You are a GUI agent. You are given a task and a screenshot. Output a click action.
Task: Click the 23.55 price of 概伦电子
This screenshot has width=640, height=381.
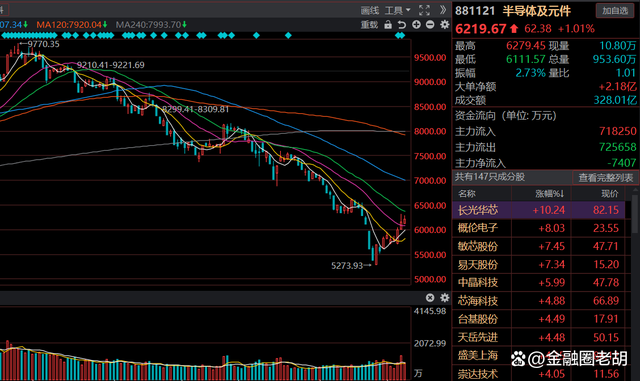coord(606,228)
